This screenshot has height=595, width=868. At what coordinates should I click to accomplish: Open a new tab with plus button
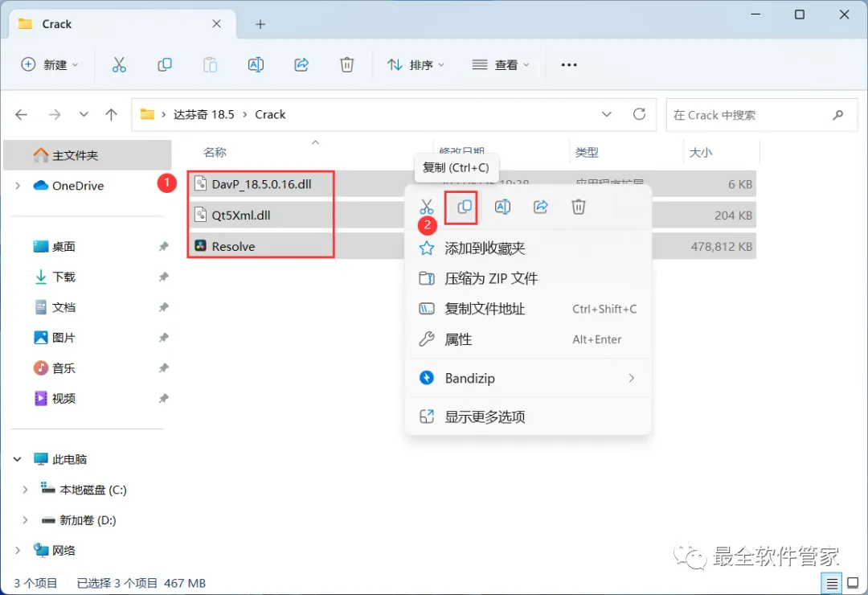coord(260,24)
